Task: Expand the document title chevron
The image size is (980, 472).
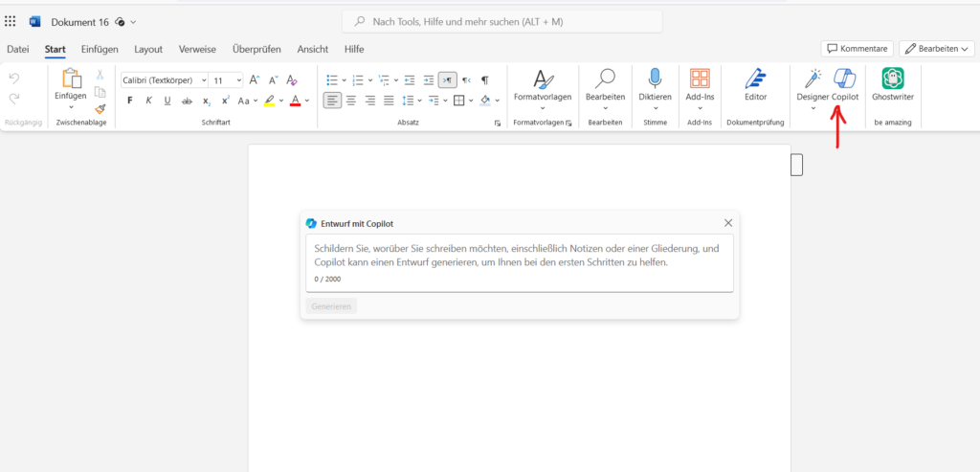Action: [x=133, y=22]
